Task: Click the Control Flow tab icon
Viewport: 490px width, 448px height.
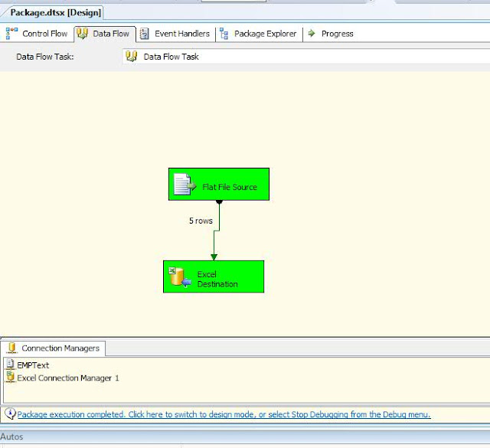Action: (12, 34)
